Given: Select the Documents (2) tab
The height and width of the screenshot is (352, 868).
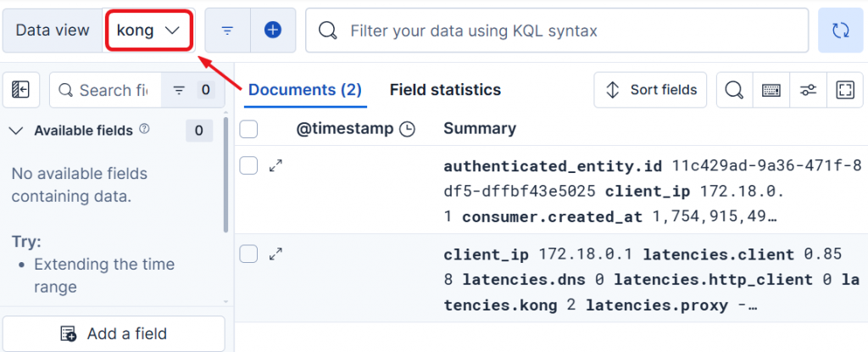Looking at the screenshot, I should coord(305,90).
